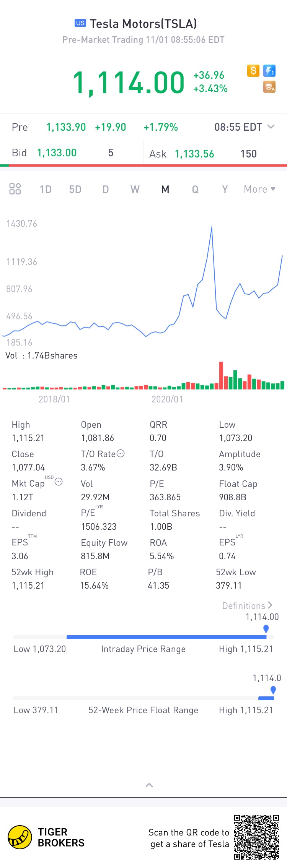
Task: Tap the Mkt Cap value 1.12T
Action: click(23, 497)
